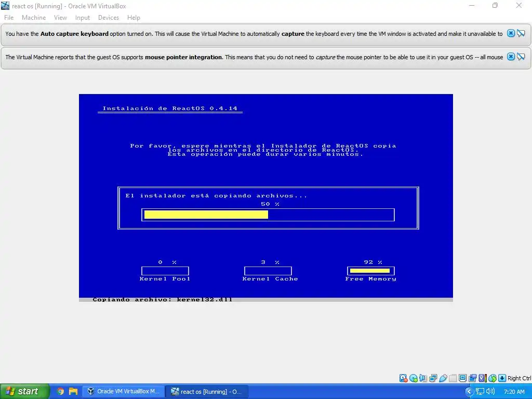The height and width of the screenshot is (399, 532).
Task: Click the recording status icon
Action: point(472,378)
